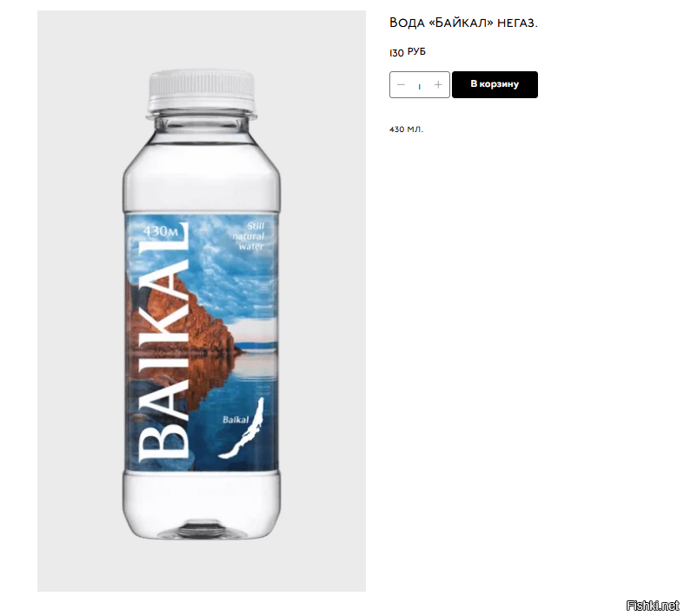Add water to cart via «В корзину»
The image size is (684, 616).
[x=495, y=84]
